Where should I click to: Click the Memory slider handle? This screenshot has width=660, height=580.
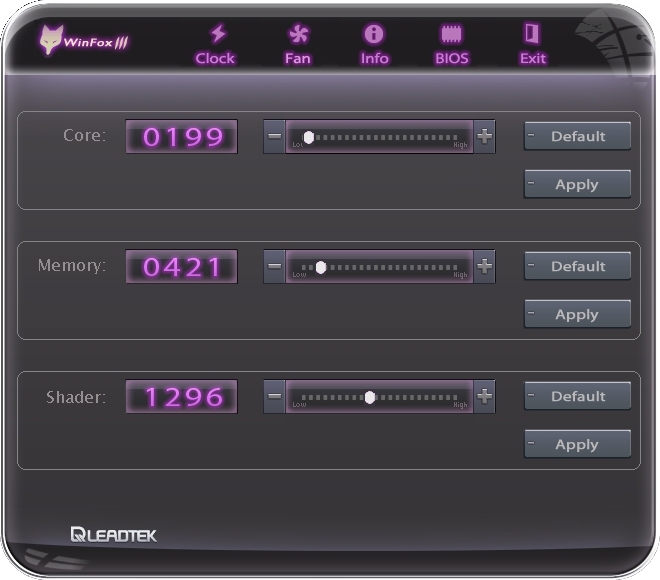[321, 267]
